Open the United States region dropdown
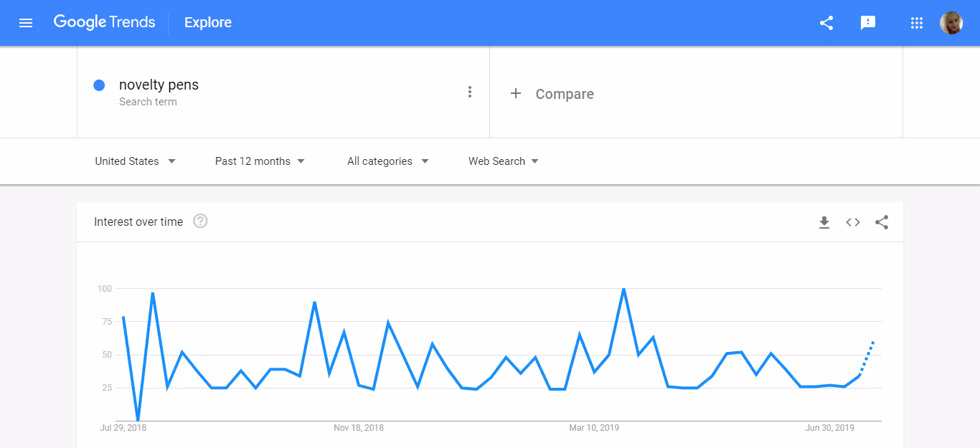 point(134,161)
